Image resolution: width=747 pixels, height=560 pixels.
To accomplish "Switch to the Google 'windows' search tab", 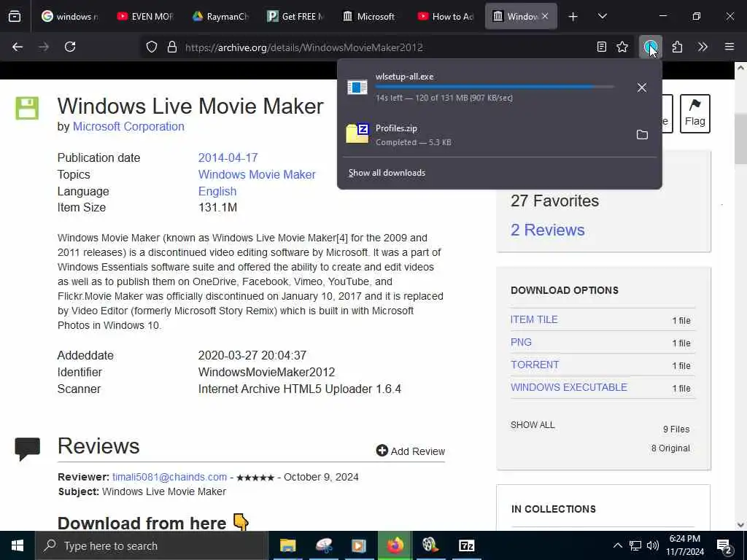I will tap(69, 16).
